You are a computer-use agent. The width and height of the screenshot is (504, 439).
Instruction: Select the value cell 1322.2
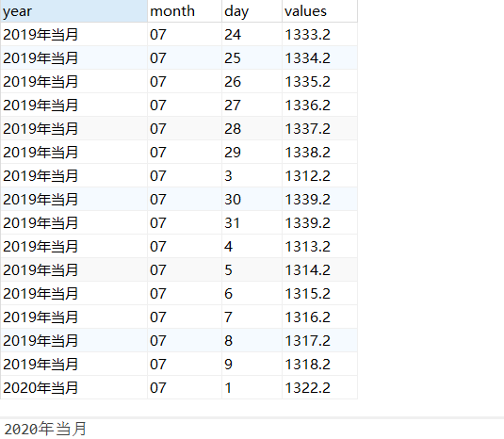319,387
